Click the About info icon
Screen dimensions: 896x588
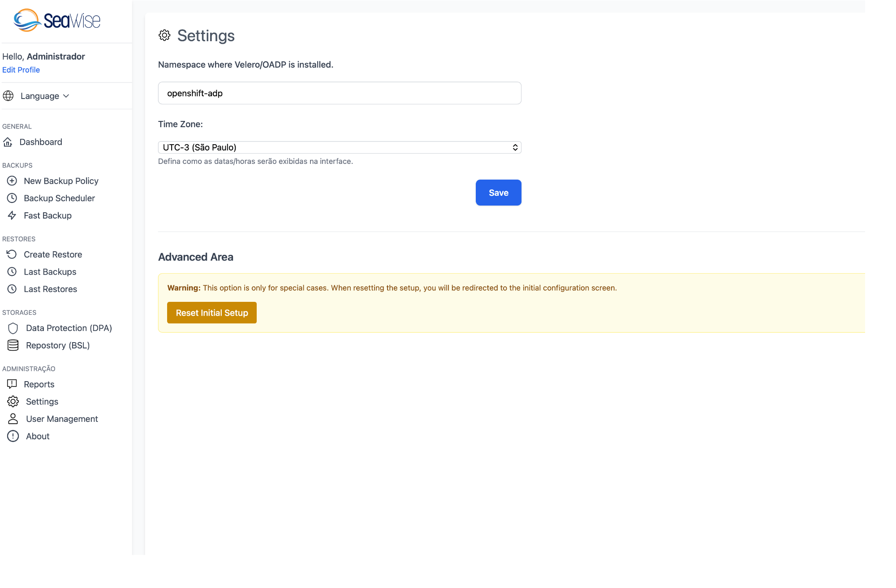tap(13, 436)
